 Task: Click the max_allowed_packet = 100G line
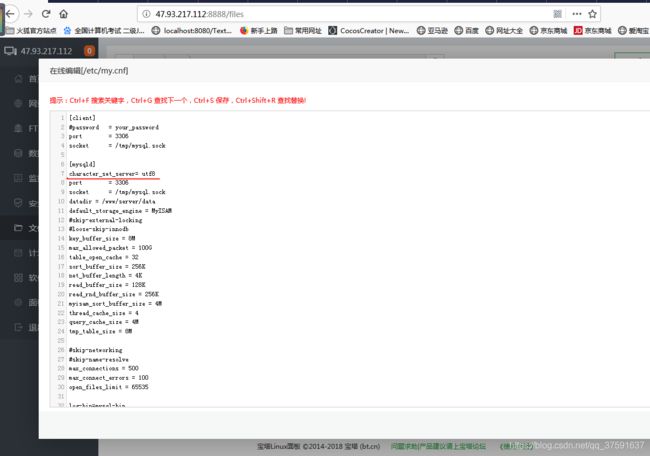(x=110, y=247)
